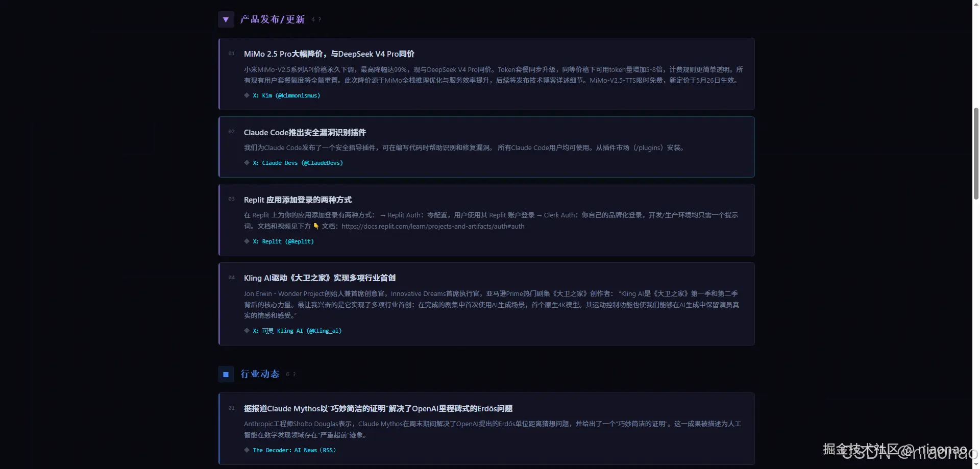Click number 01 on the Claude Mythos card

(232, 408)
